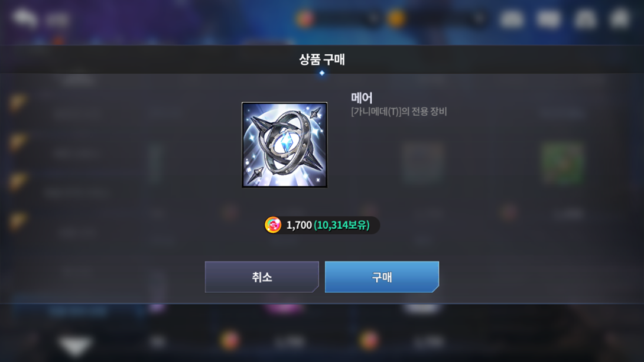Select the third yellow sidebar category icon
The height and width of the screenshot is (362, 644).
point(18,182)
